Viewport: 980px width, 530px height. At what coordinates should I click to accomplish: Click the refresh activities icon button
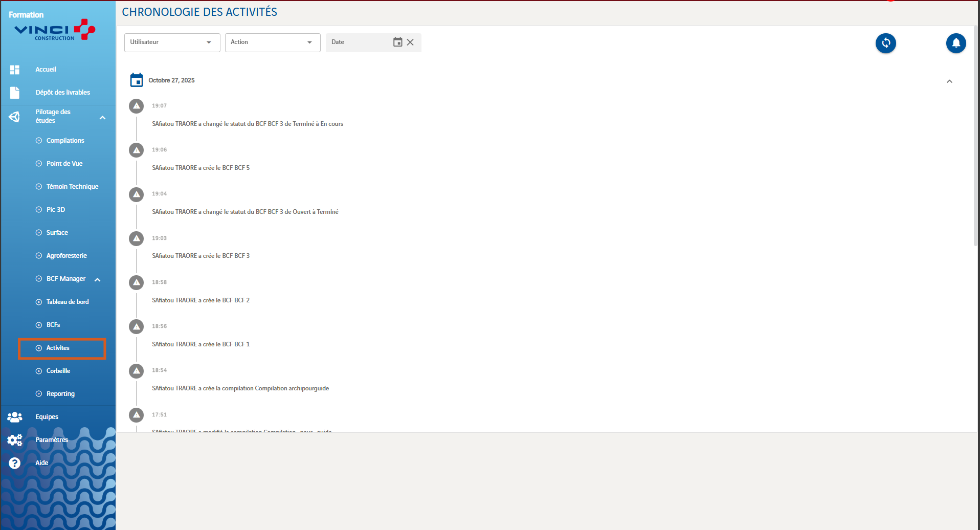[885, 43]
